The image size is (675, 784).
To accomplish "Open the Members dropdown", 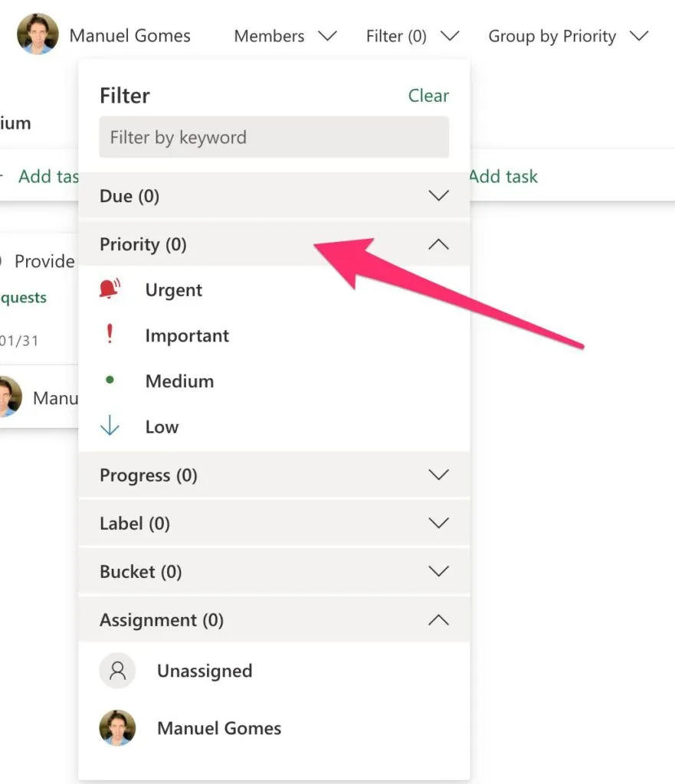I will point(284,36).
